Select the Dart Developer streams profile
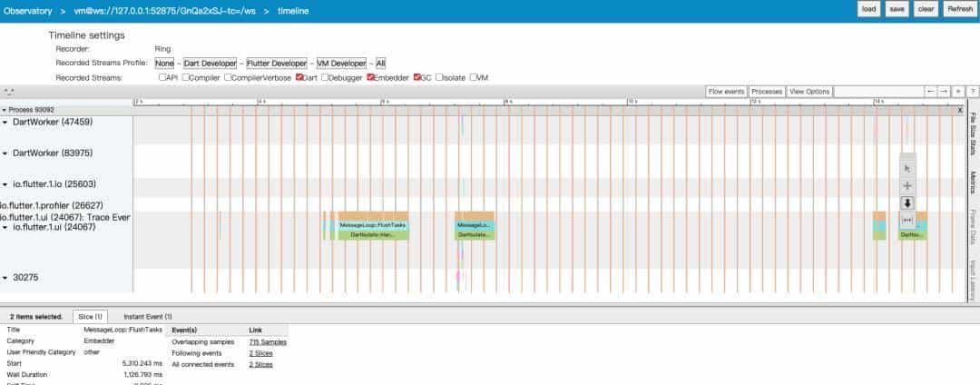This screenshot has width=980, height=385. pos(210,64)
